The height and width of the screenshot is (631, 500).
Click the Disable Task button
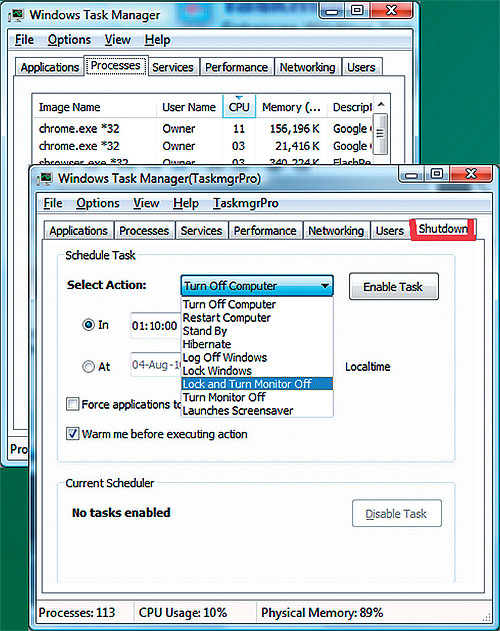tap(396, 513)
